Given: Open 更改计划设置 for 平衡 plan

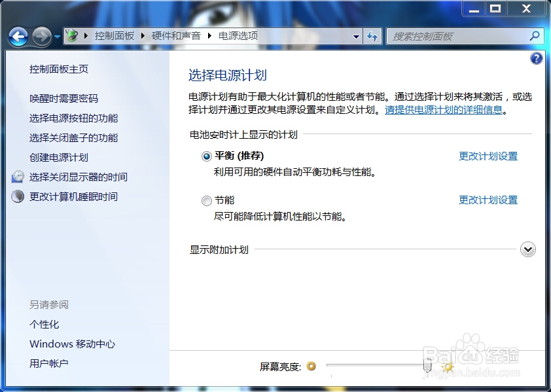Looking at the screenshot, I should [x=488, y=156].
